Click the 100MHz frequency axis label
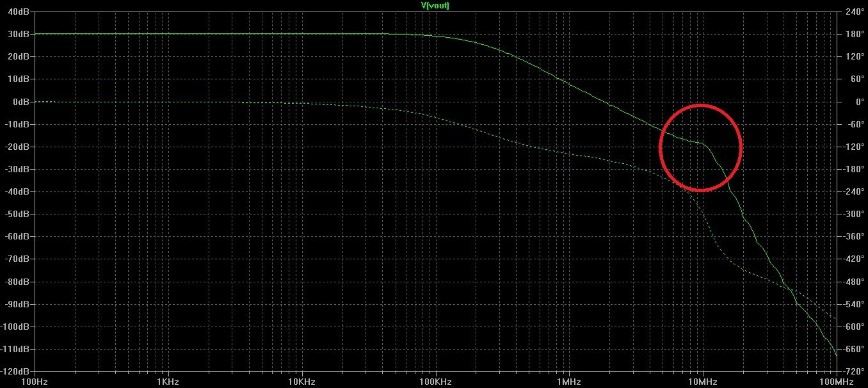 (838, 382)
